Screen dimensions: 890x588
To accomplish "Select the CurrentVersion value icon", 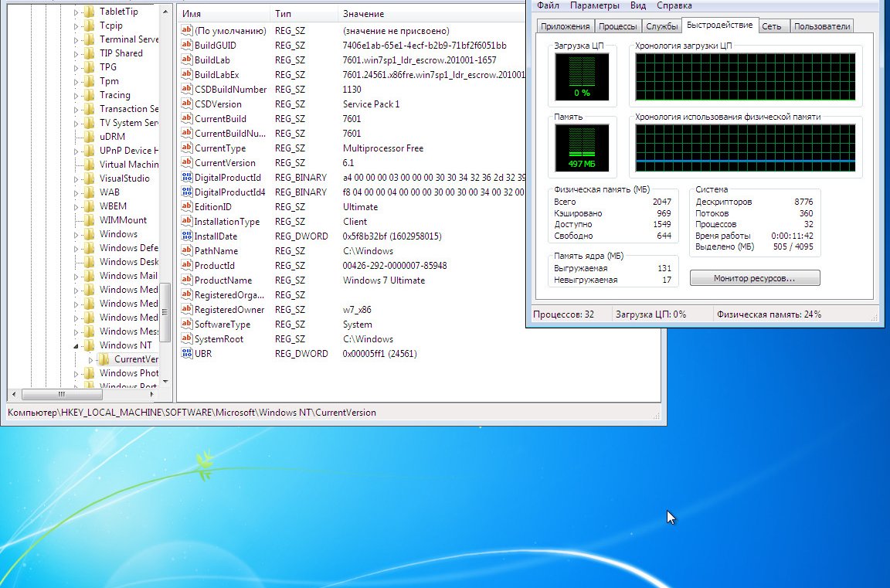I will point(187,162).
